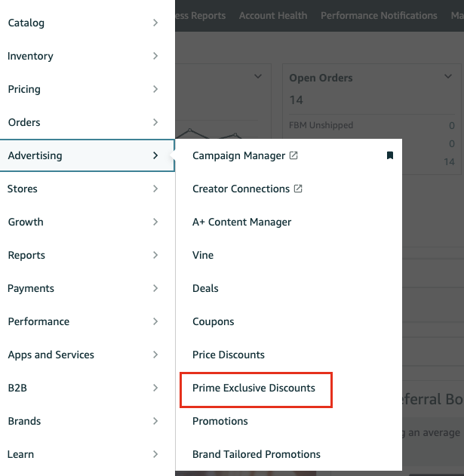464x476 pixels.
Task: Open the Orders menu item
Action: pyautogui.click(x=24, y=122)
